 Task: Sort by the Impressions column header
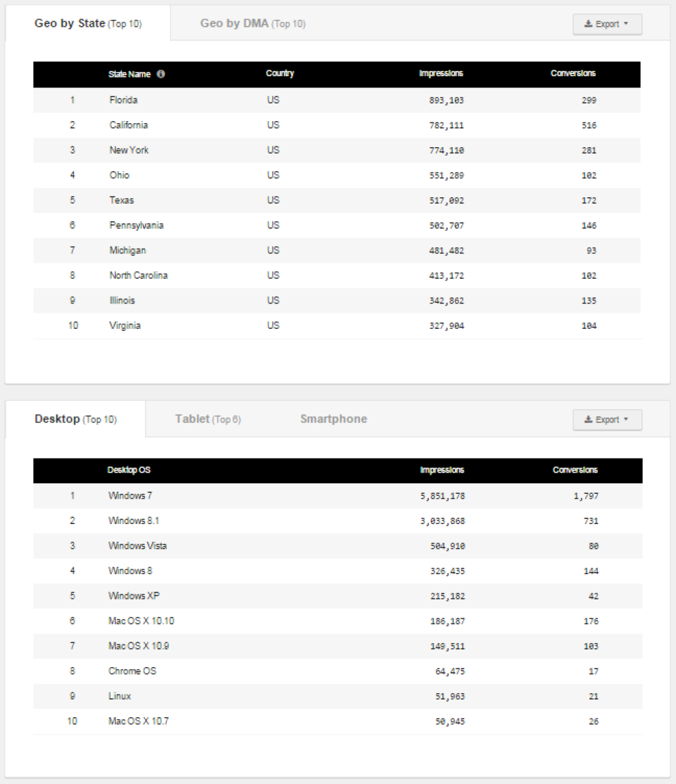(442, 73)
